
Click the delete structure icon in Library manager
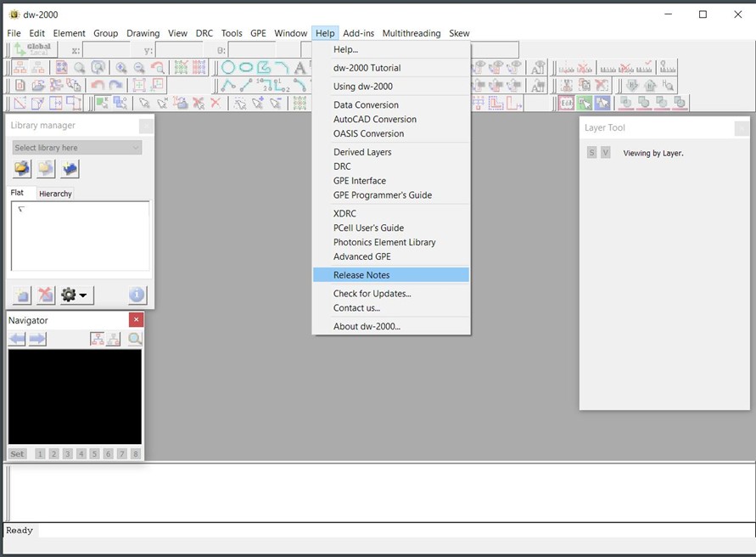coord(46,295)
